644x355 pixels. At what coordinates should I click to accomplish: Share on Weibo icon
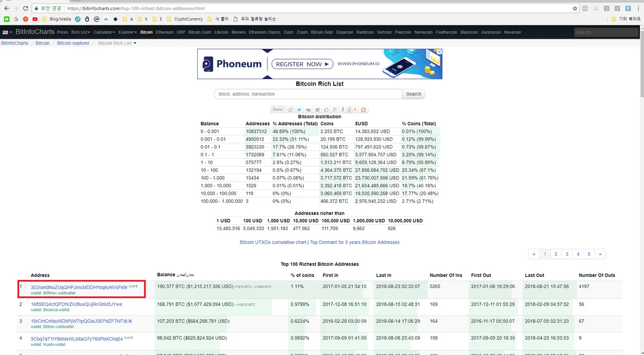pyautogui.click(x=317, y=109)
